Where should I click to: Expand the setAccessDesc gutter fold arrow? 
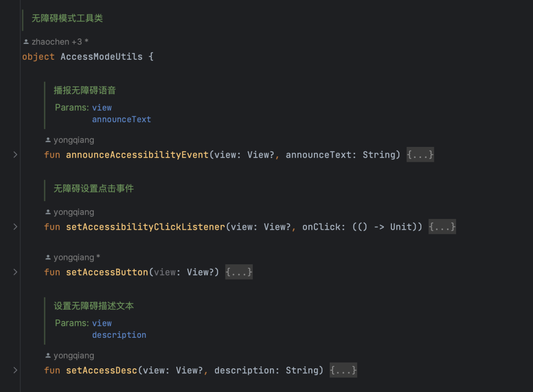tap(15, 370)
